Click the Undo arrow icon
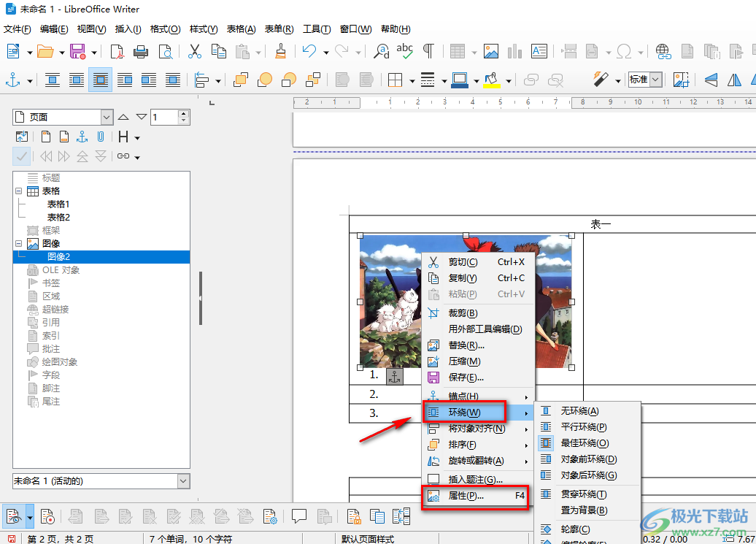This screenshot has height=544, width=756. point(309,51)
